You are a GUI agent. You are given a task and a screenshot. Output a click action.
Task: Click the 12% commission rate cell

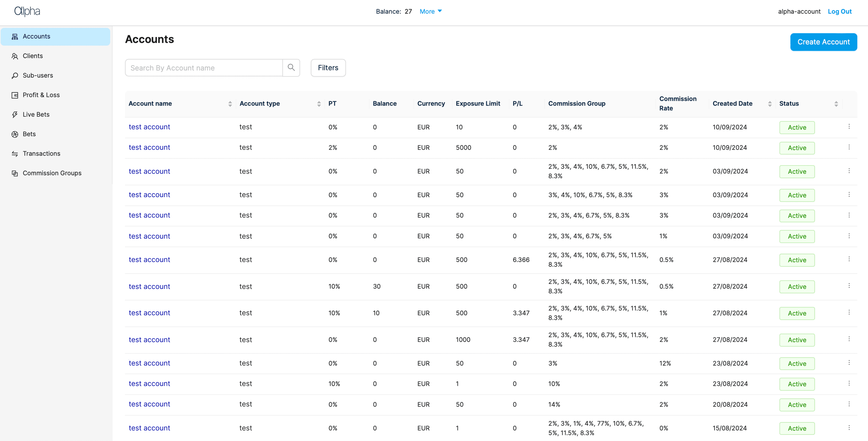665,364
